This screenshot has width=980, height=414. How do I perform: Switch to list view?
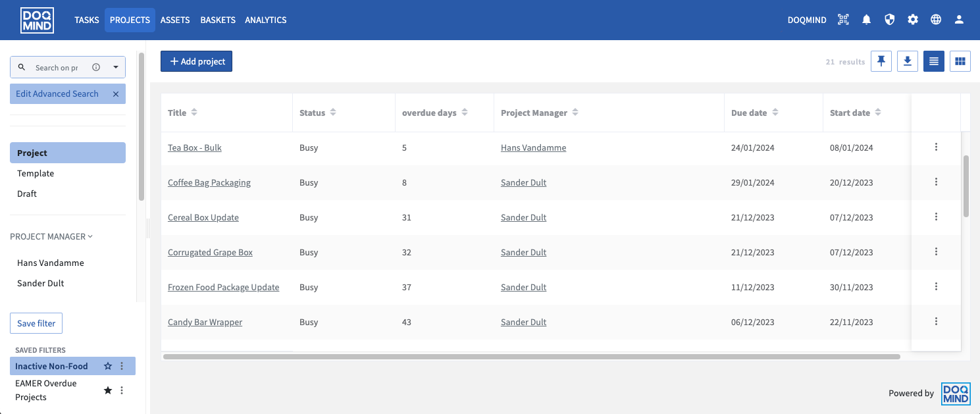933,61
